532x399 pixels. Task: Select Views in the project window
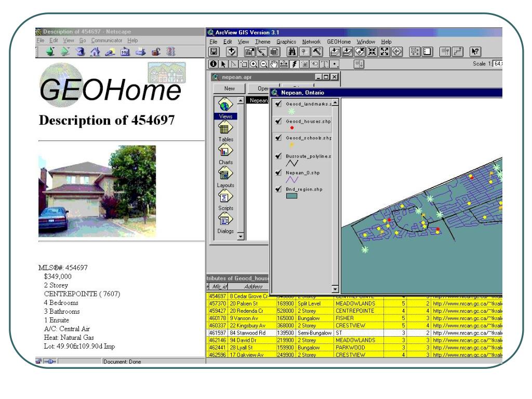click(x=225, y=108)
